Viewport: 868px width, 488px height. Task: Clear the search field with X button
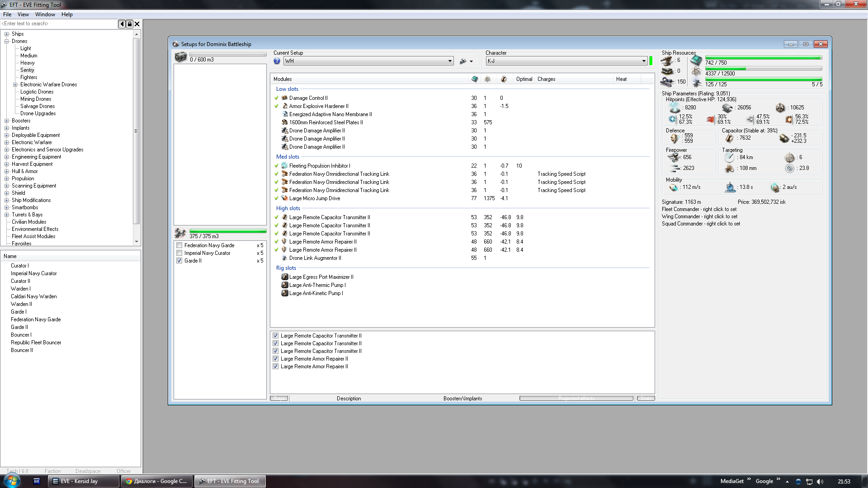coord(137,24)
